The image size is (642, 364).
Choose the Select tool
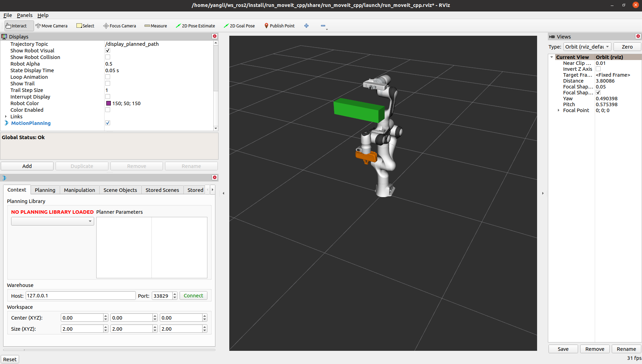pos(85,26)
